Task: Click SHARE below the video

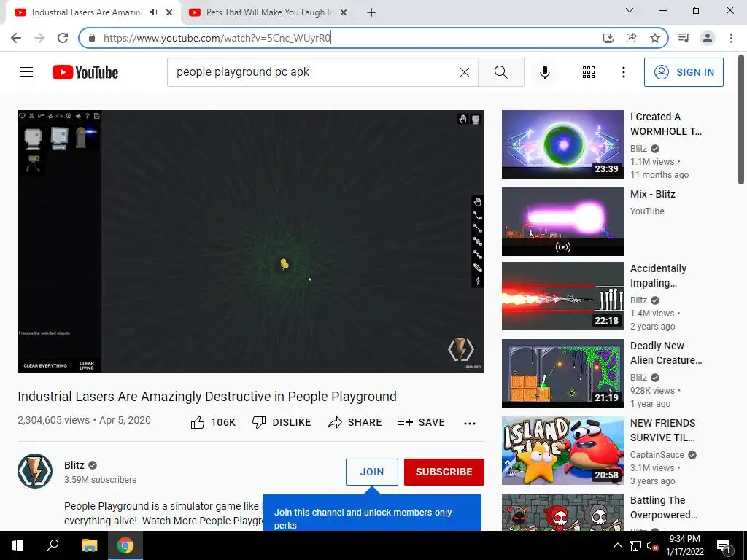Action: (x=355, y=422)
